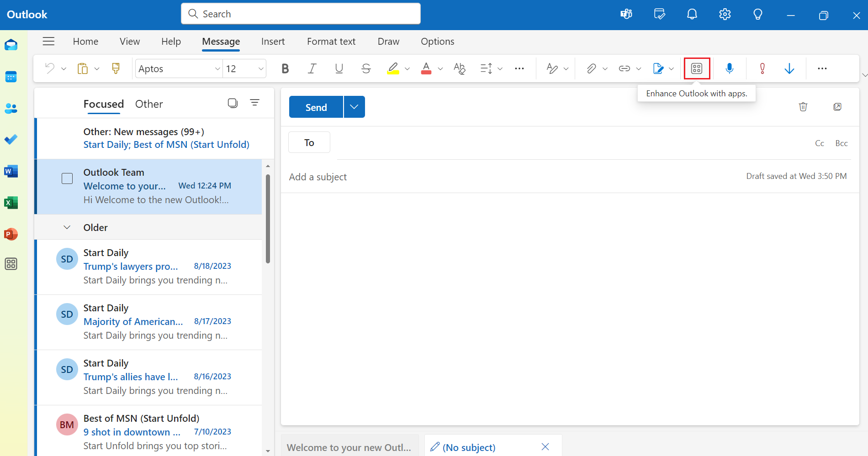The image size is (868, 456).
Task: Toggle the select messages icon
Action: [x=233, y=103]
